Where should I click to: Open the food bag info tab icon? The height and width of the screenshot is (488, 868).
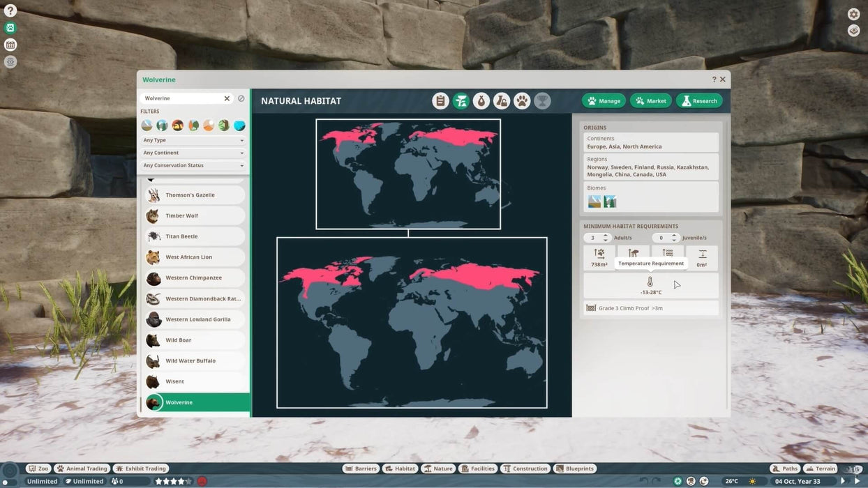pyautogui.click(x=502, y=101)
